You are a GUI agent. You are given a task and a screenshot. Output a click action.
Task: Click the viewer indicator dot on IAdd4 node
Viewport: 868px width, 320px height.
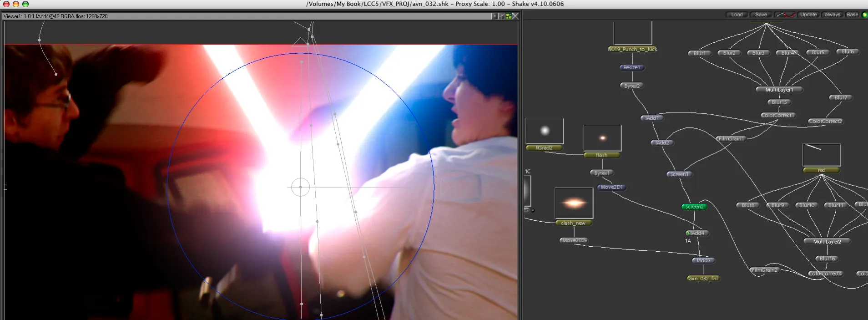[688, 233]
